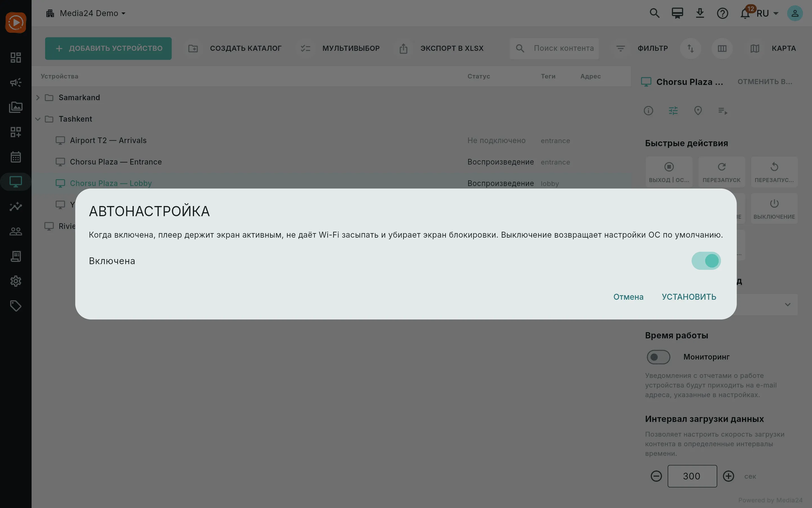
Task: Click the Статус column header
Action: pos(478,76)
